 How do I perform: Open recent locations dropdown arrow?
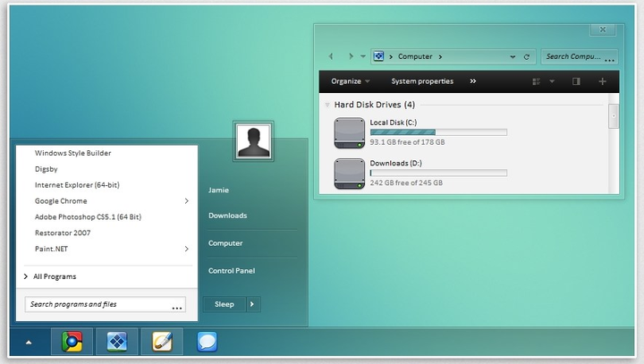tap(363, 56)
